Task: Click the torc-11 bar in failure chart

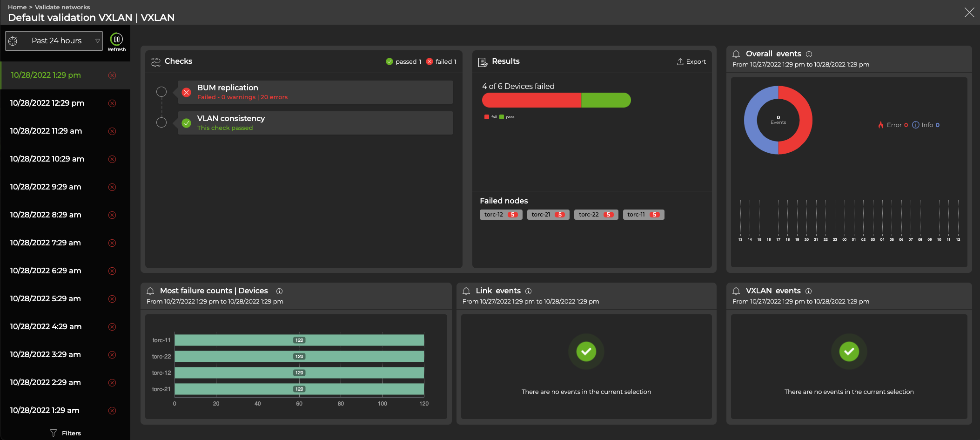Action: coord(299,340)
